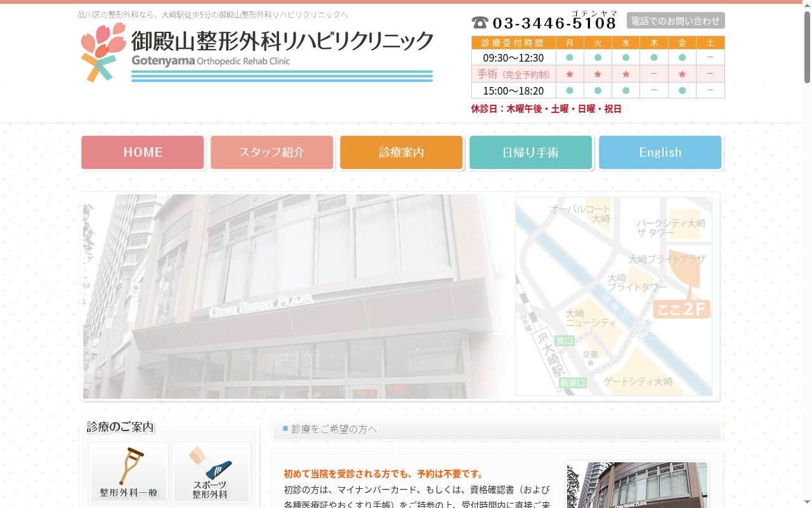812x508 pixels.
Task: Click the Osaki access map image
Action: (613, 296)
